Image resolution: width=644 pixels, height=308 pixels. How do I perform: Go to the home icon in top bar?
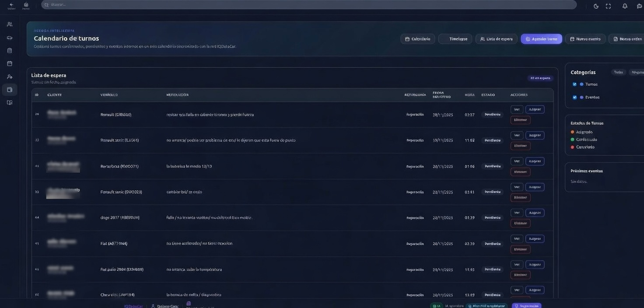[x=26, y=5]
